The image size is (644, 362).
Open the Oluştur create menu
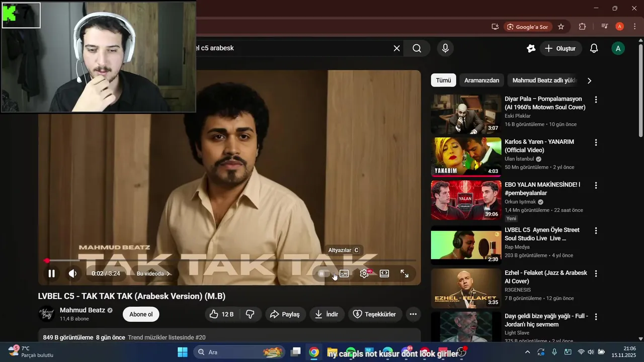point(561,48)
